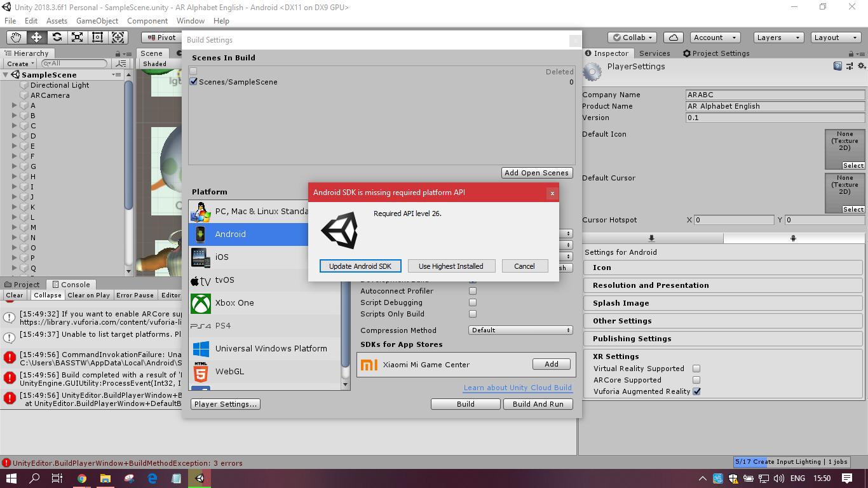Open PlayerSettings preset selector icon
The image size is (868, 488).
(850, 66)
